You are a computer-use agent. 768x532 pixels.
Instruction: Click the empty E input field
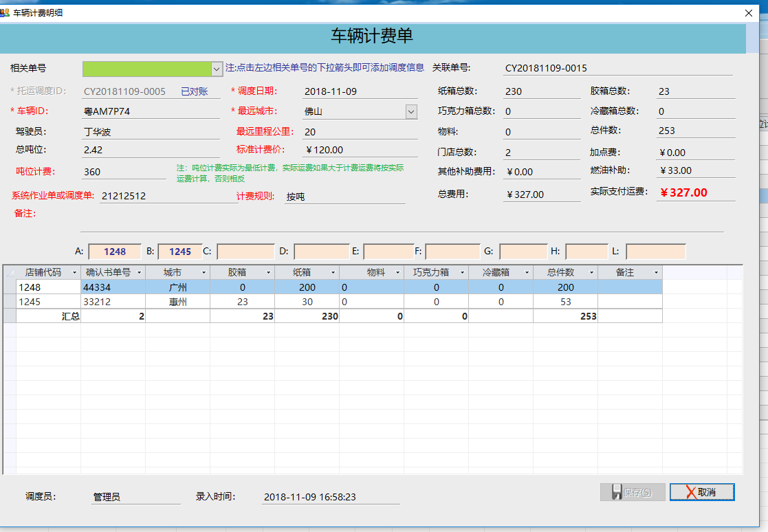click(389, 252)
